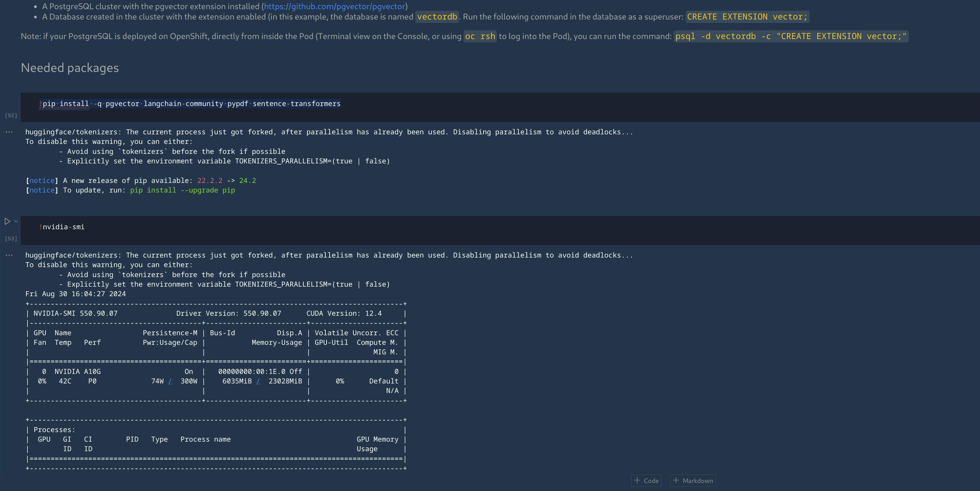This screenshot has height=491, width=980.
Task: Click the 'GPU Memory' column header
Action: (x=377, y=439)
